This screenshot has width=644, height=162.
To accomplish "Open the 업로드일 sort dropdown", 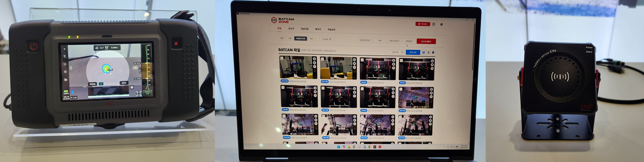I will (395, 52).
